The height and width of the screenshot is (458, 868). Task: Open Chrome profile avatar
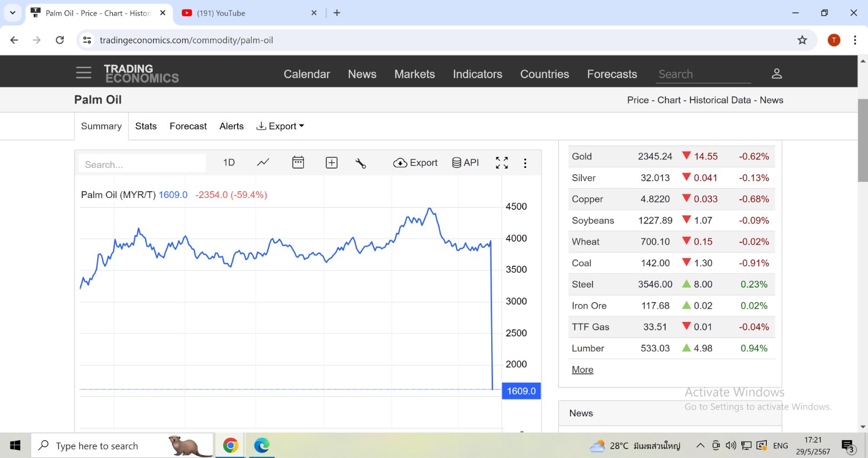point(834,40)
